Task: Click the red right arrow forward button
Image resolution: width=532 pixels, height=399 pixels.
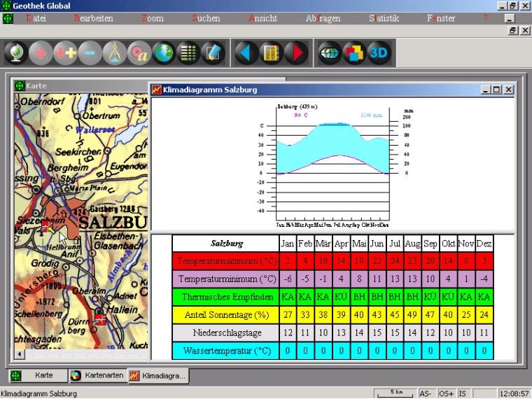Action: pos(295,53)
